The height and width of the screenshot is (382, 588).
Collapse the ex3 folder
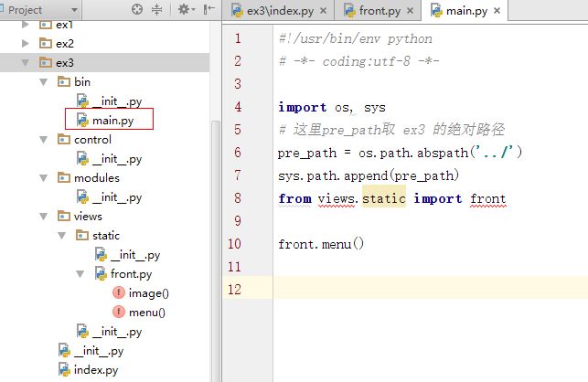(25, 63)
